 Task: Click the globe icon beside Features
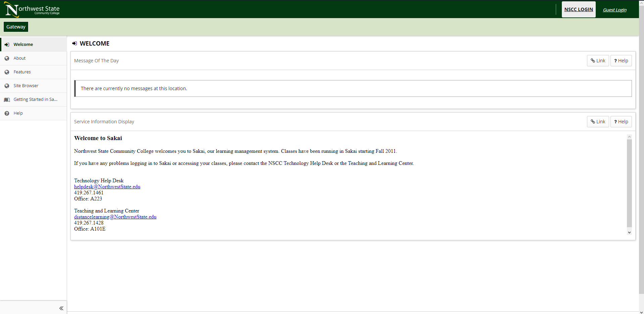[7, 72]
